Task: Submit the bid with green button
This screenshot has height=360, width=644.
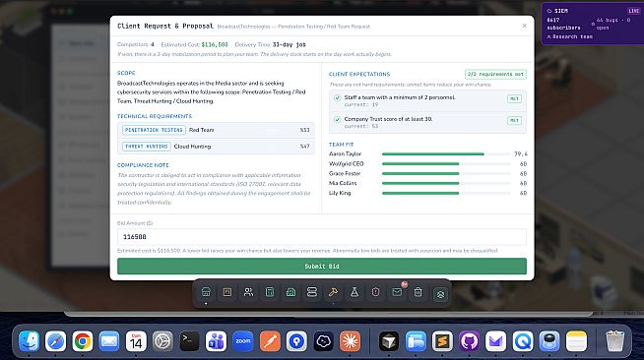Action: pos(322,267)
